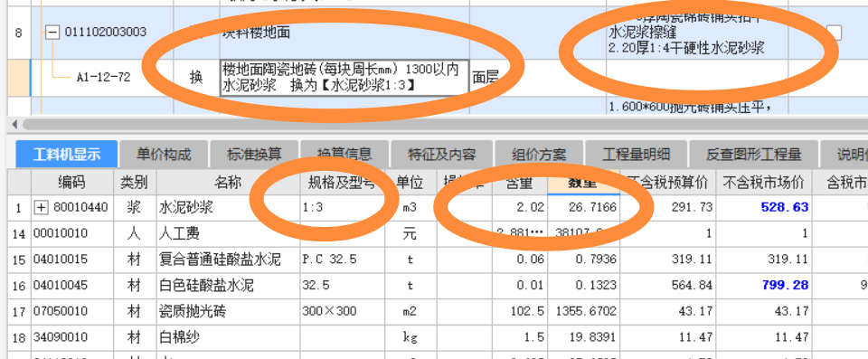
Task: Click the 名称 column header
Action: 228,183
